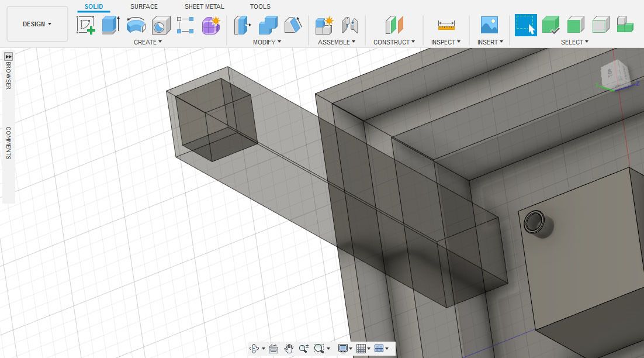
Task: Open the Insert panel image icon
Action: 489,25
